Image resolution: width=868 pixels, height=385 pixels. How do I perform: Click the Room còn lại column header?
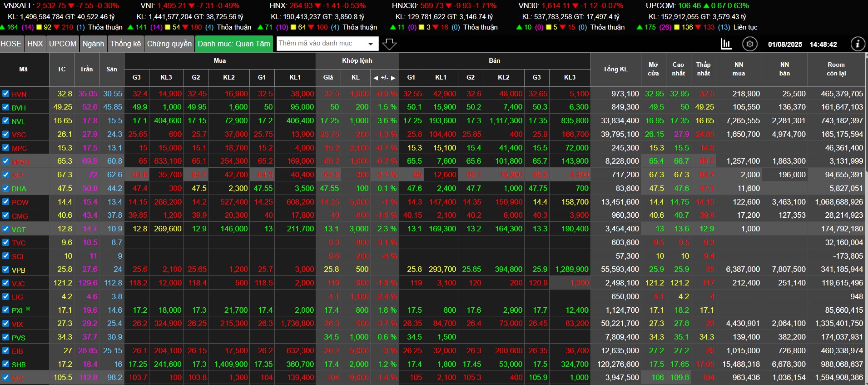[836, 69]
